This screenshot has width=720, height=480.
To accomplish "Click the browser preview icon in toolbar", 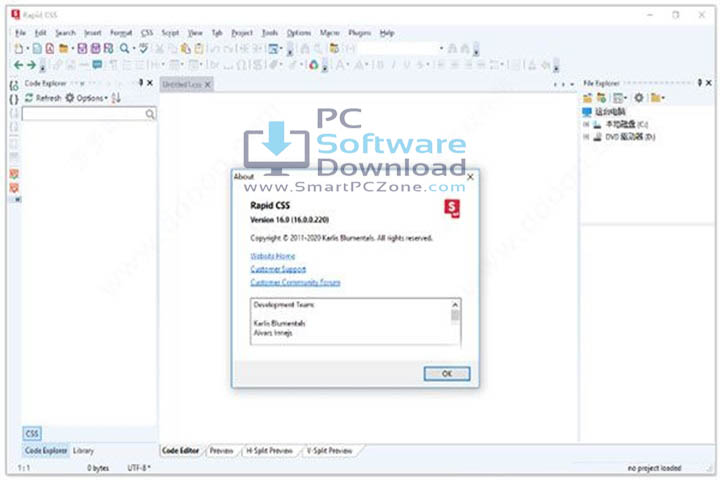I will (273, 48).
